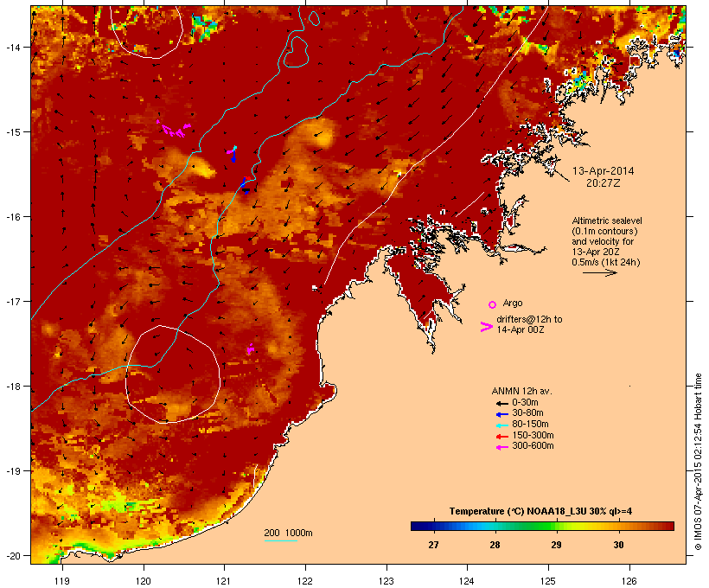Click the magenta Argo circle marker
Image resolution: width=709 pixels, height=588 pixels.
pos(492,304)
